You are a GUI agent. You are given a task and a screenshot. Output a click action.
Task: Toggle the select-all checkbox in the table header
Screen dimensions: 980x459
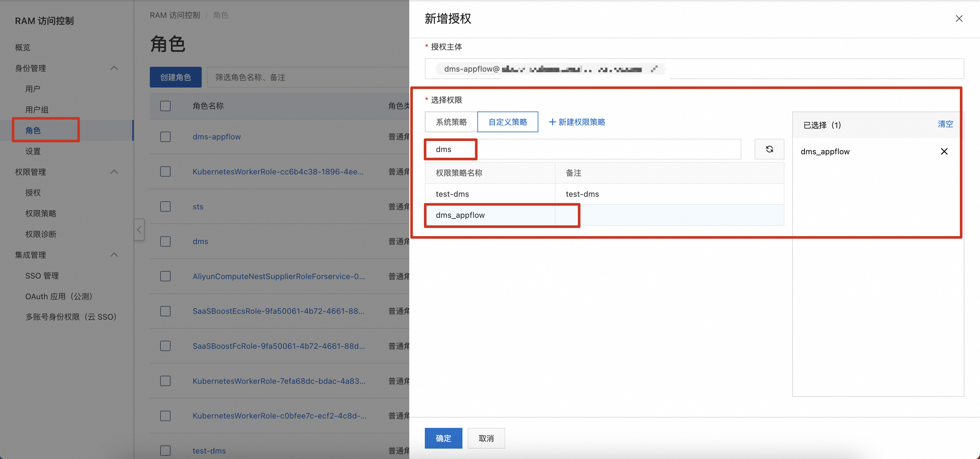click(x=165, y=106)
